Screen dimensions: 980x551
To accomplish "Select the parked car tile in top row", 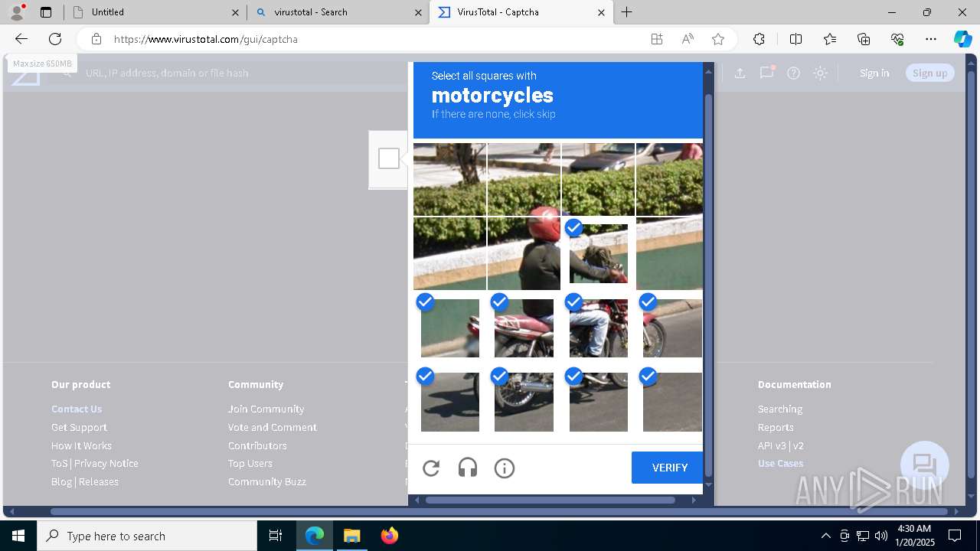I will (598, 179).
